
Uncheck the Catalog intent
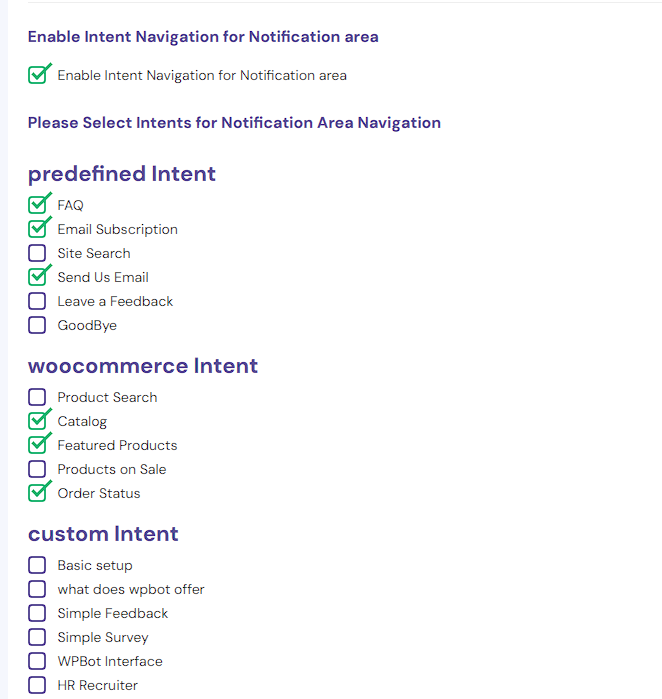(37, 421)
